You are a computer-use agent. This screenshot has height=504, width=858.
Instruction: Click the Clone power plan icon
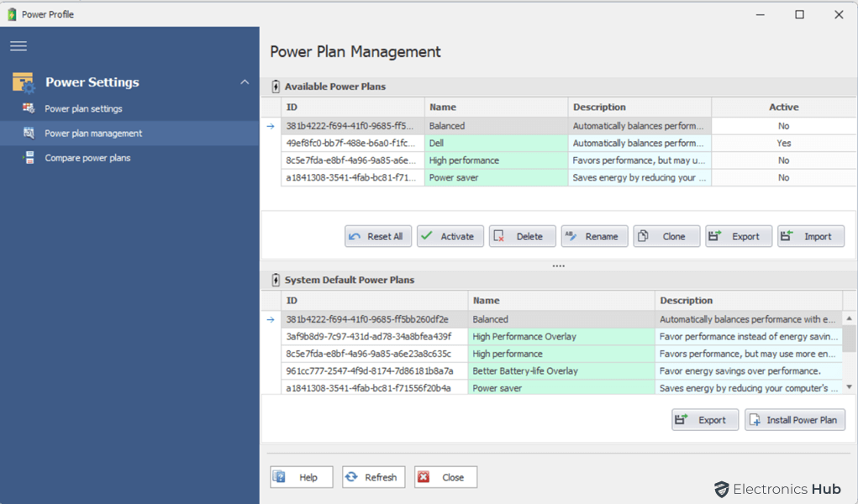click(x=645, y=236)
